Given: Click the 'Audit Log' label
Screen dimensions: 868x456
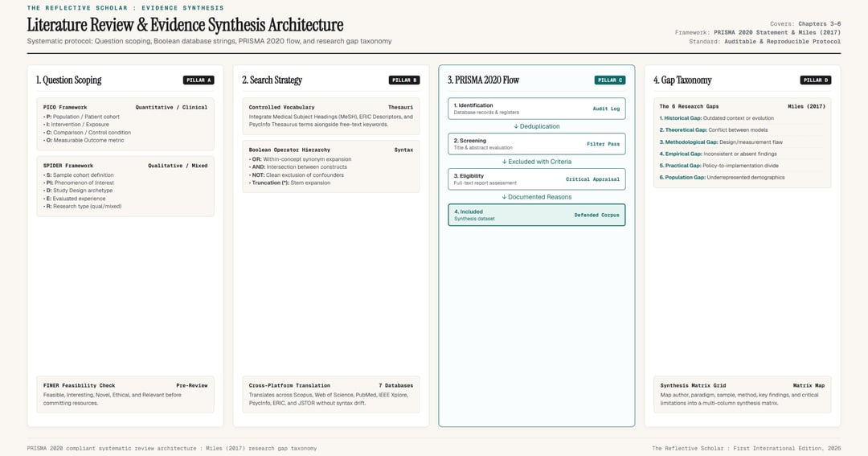Looking at the screenshot, I should [x=606, y=109].
